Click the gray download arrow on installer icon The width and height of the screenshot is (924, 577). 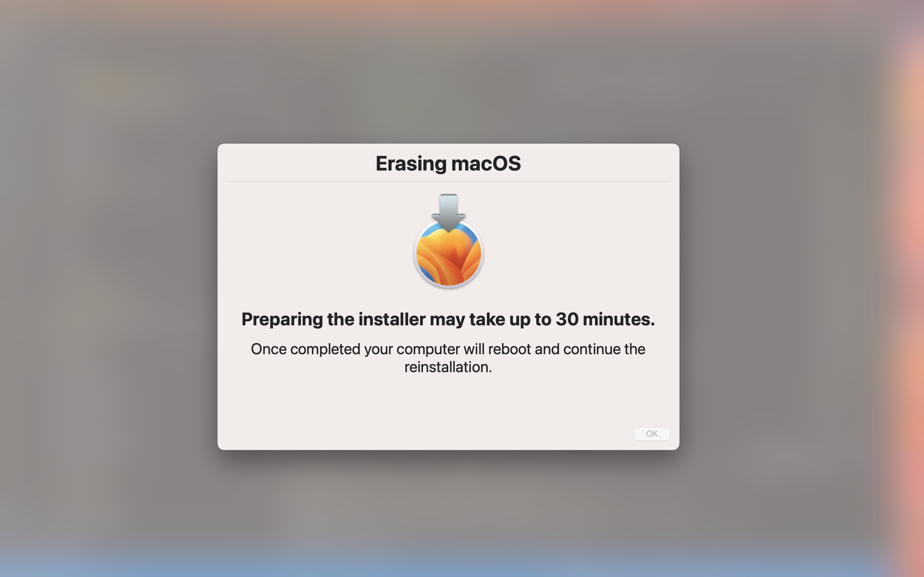pos(448,213)
